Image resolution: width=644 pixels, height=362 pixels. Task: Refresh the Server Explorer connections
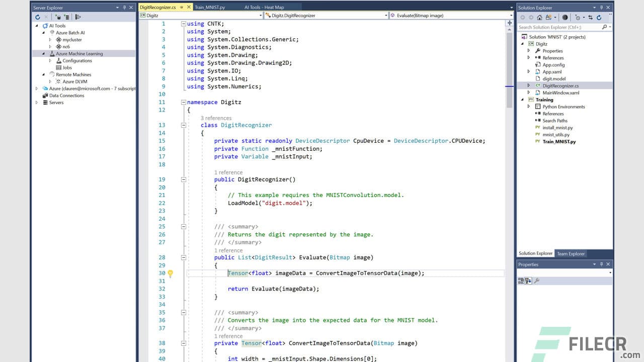[38, 17]
